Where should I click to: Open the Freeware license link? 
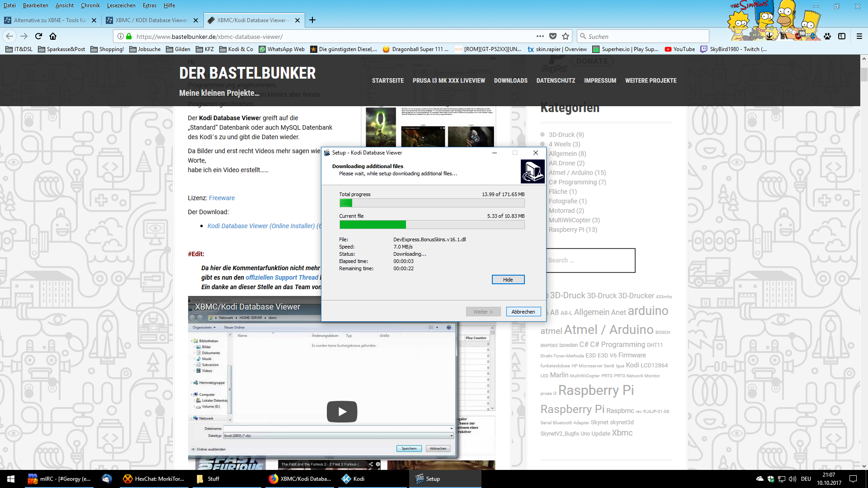222,198
